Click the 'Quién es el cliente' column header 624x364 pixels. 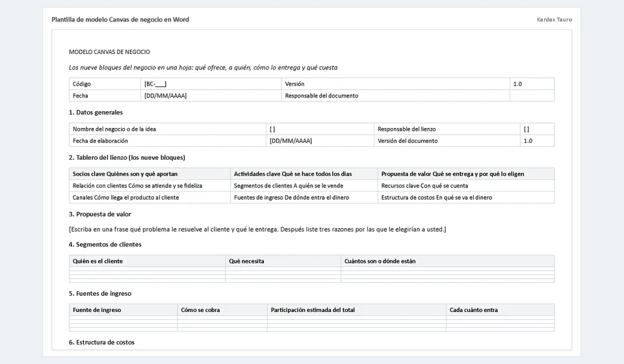[x=148, y=261]
